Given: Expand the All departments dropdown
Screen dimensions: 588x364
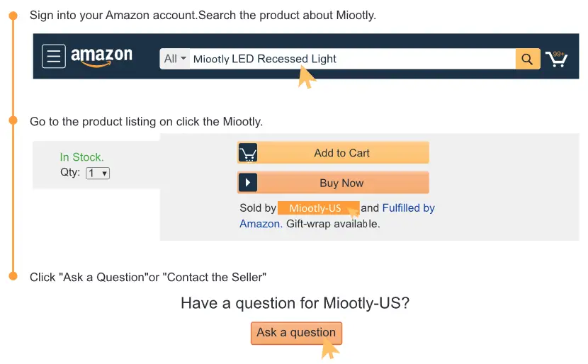Looking at the screenshot, I should pyautogui.click(x=175, y=59).
